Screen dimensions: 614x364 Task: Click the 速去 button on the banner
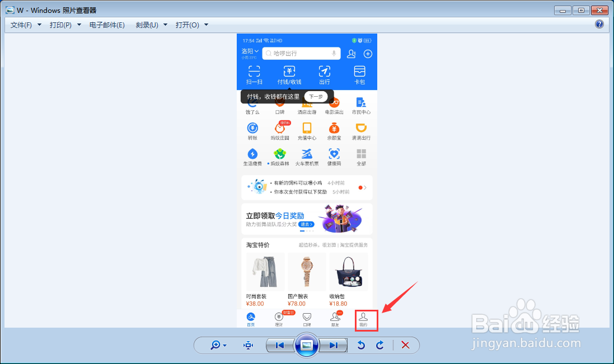tap(306, 224)
